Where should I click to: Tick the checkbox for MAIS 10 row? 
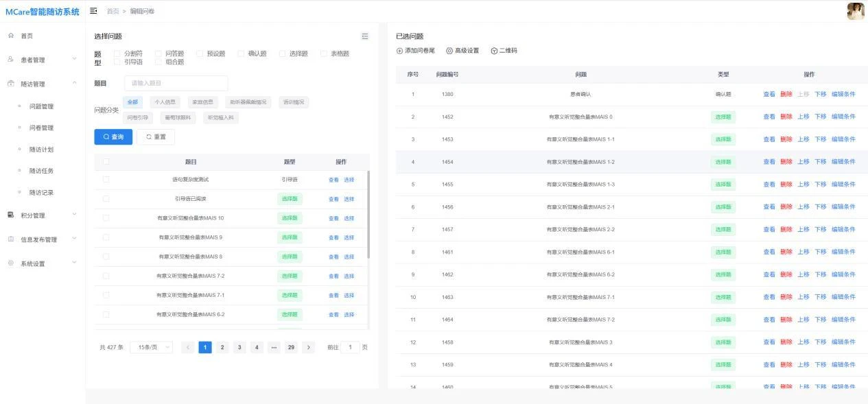(x=106, y=218)
